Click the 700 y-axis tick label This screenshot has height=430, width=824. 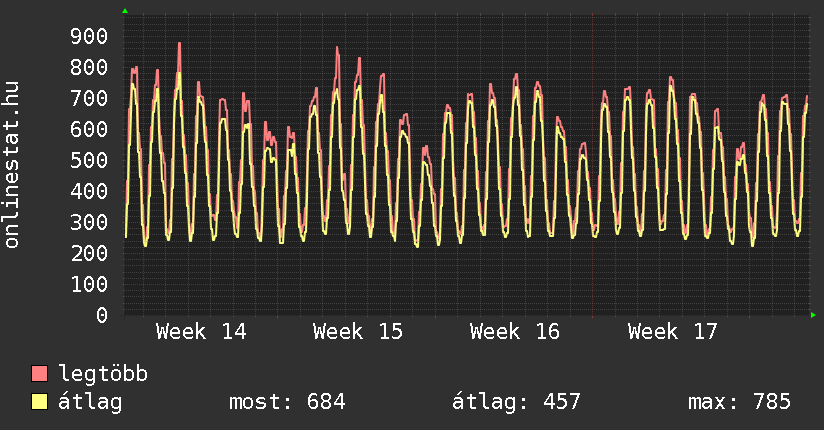coord(89,99)
